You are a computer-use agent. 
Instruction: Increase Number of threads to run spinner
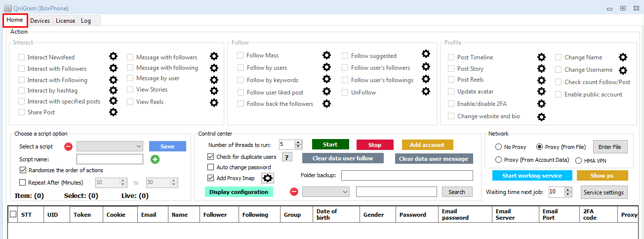point(298,143)
